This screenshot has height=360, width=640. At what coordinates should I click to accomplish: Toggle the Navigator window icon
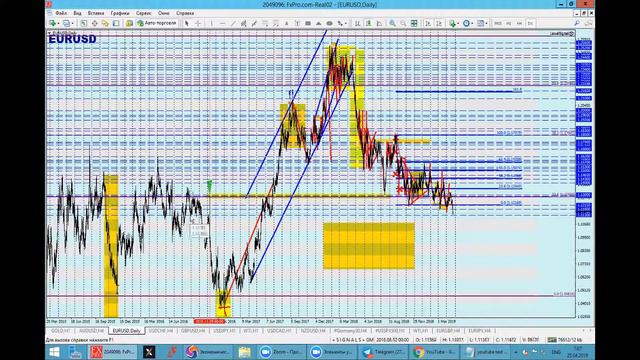click(x=105, y=23)
